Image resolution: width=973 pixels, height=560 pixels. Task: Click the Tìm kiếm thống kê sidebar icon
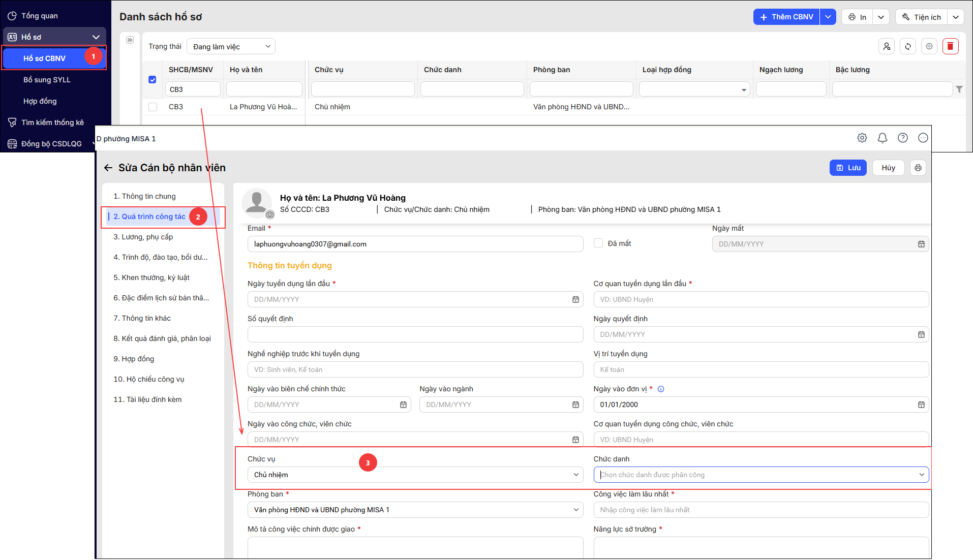(12, 122)
